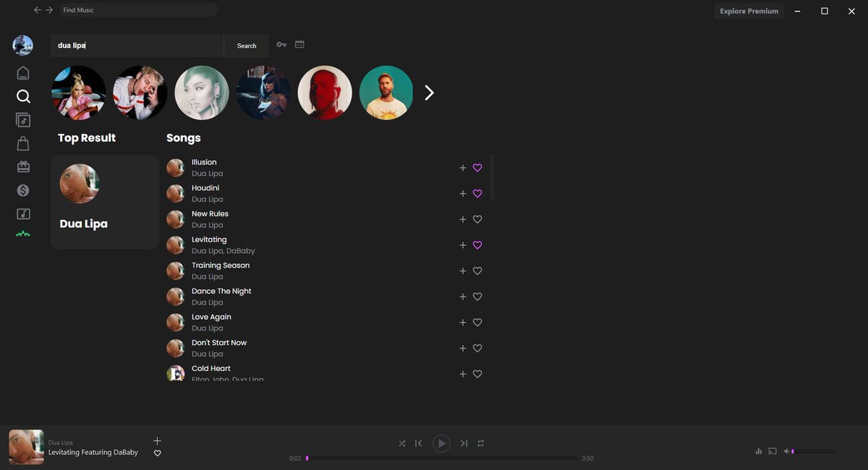The width and height of the screenshot is (868, 470).
Task: Click the Search button
Action: [247, 46]
